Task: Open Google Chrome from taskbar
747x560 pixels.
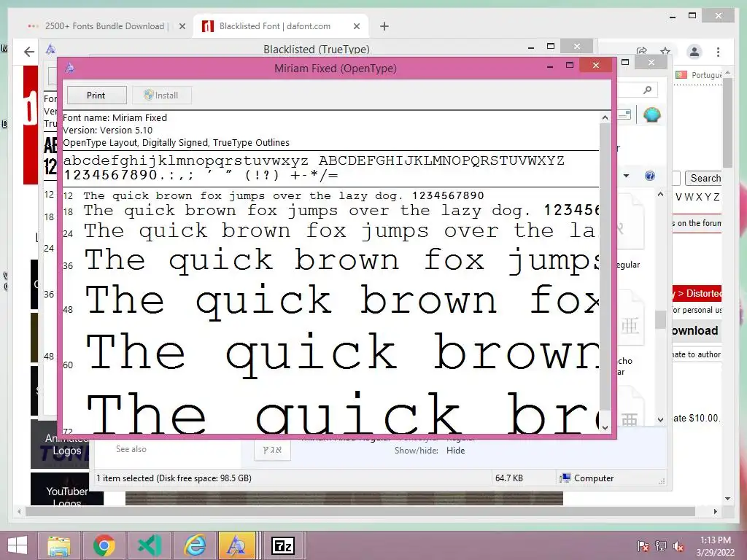Action: [104, 545]
